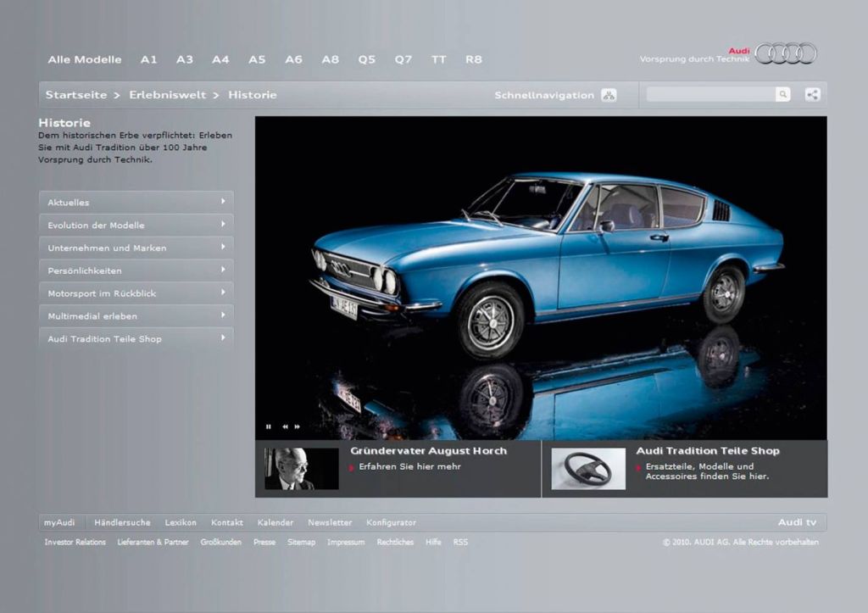
Task: Select the A8 model tab
Action: [331, 59]
